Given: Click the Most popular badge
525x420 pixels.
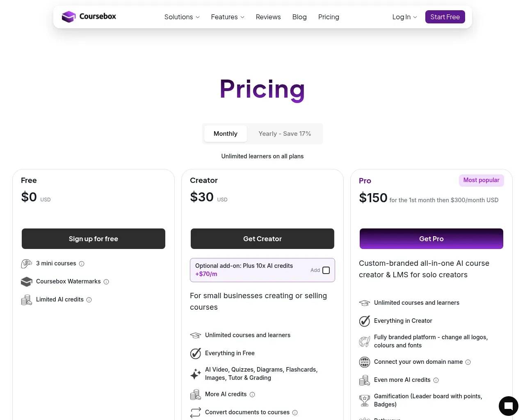Looking at the screenshot, I should pos(481,180).
